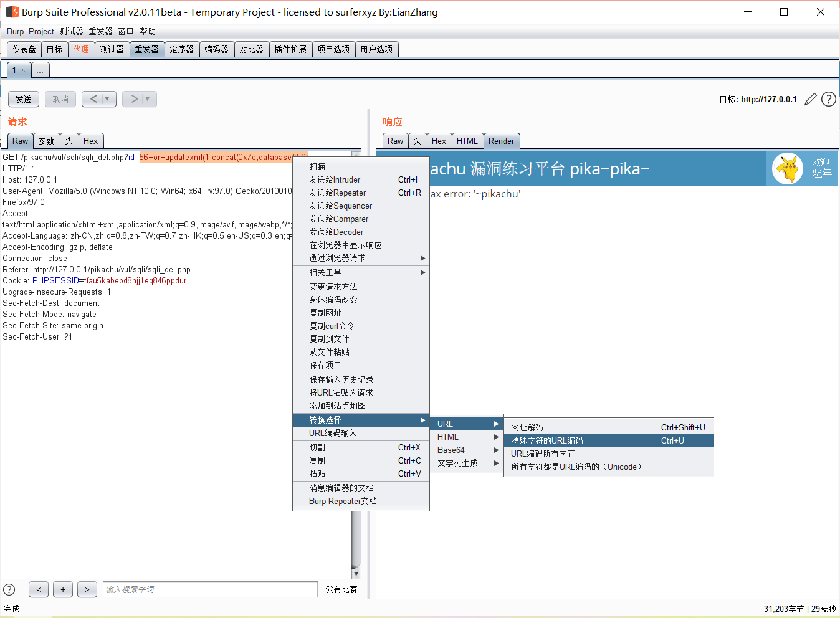
Task: Select 发送给Intruder in the context menu
Action: click(361, 179)
